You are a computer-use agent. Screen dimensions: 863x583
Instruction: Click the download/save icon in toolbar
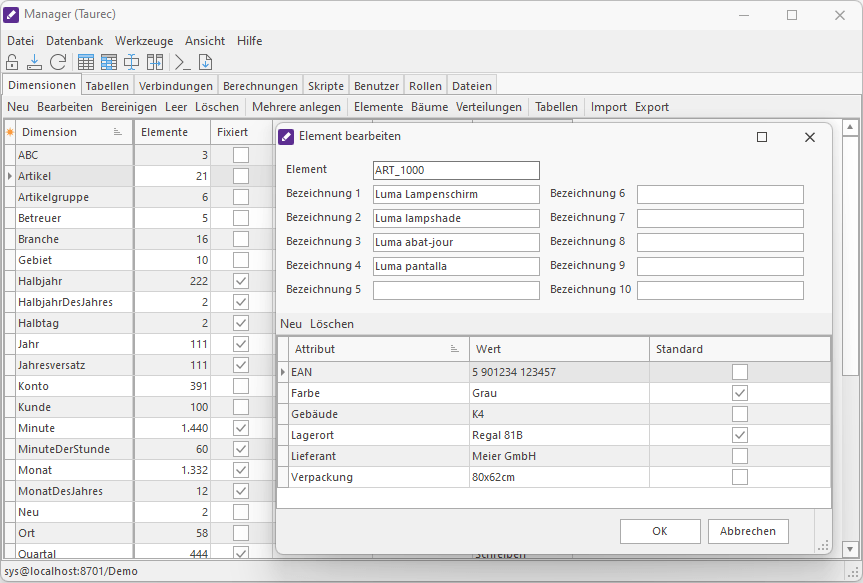coord(34,62)
